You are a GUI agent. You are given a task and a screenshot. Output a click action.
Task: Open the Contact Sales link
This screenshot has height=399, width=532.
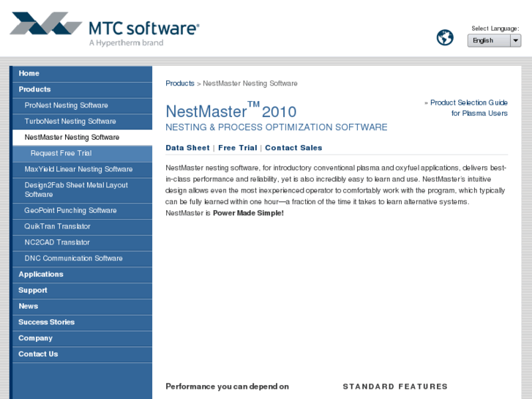(293, 148)
